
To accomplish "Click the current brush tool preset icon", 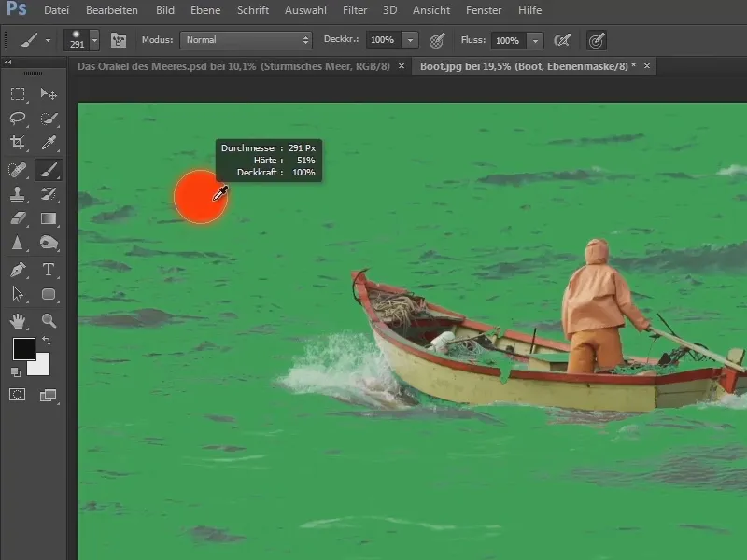I will click(29, 40).
